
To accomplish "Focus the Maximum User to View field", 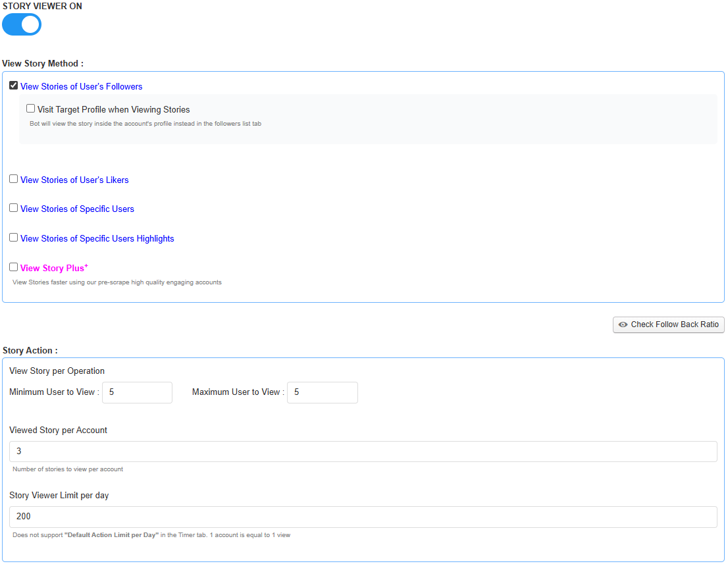I will (322, 392).
